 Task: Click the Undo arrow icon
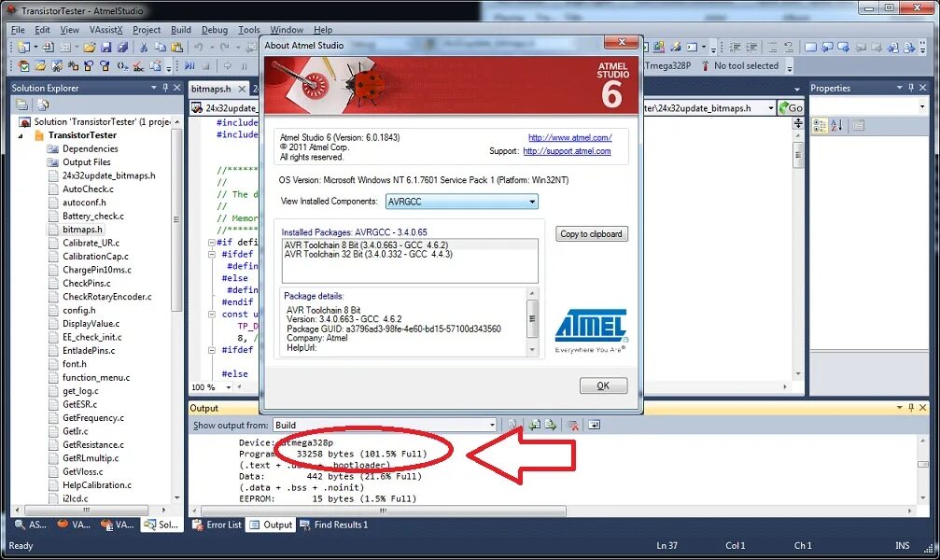[199, 47]
